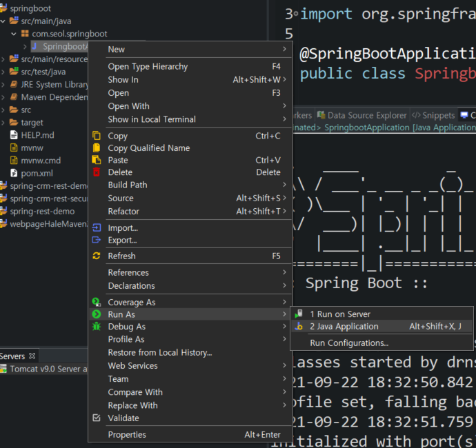Open the Profile As submenu

[190, 339]
